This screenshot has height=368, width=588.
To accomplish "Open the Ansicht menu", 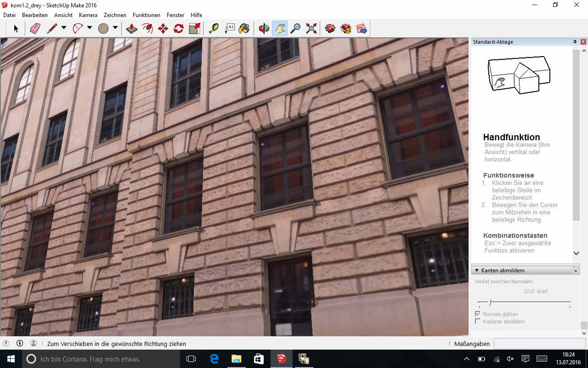I will [63, 15].
